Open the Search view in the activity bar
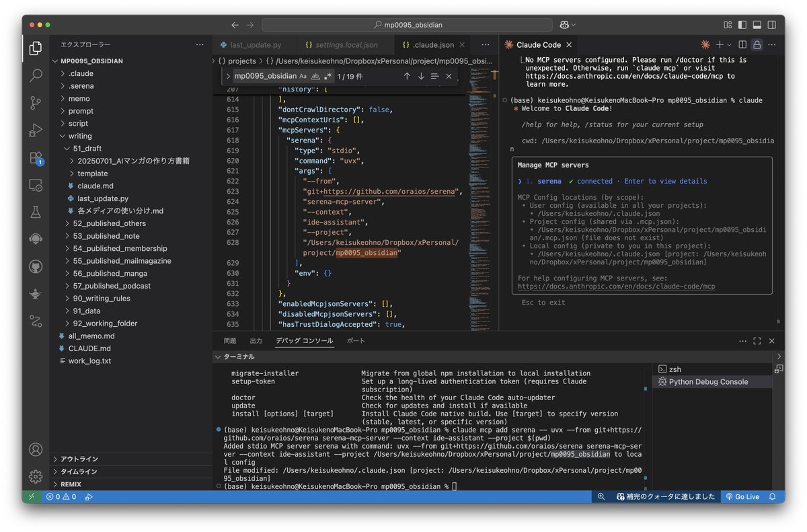807x532 pixels. [x=35, y=75]
